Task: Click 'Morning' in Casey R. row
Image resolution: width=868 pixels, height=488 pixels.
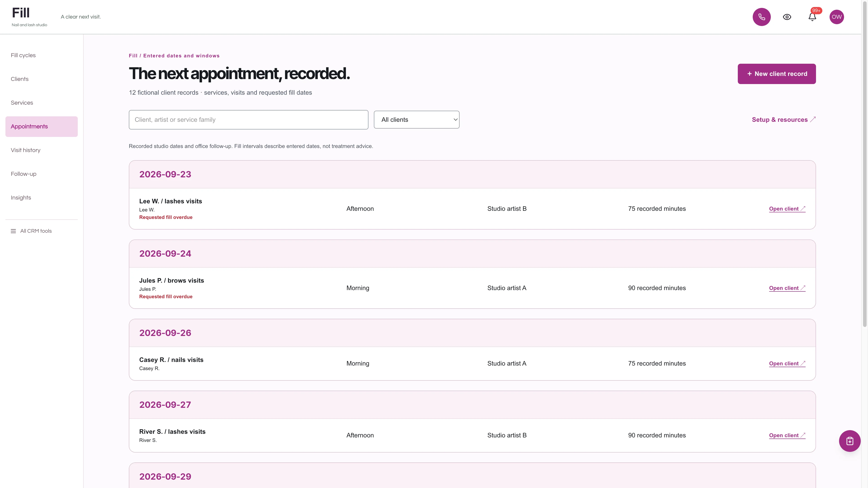Action: [x=358, y=363]
